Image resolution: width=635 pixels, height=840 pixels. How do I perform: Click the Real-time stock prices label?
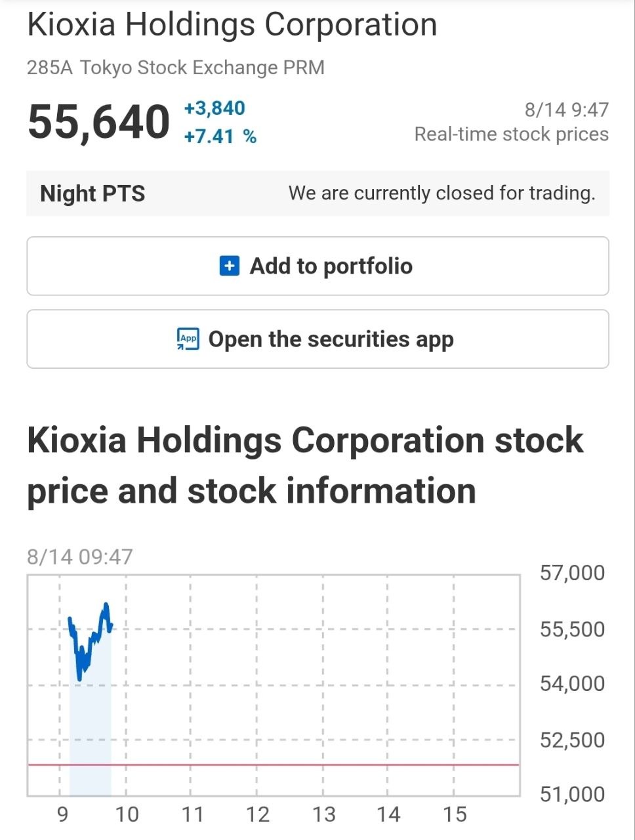512,135
